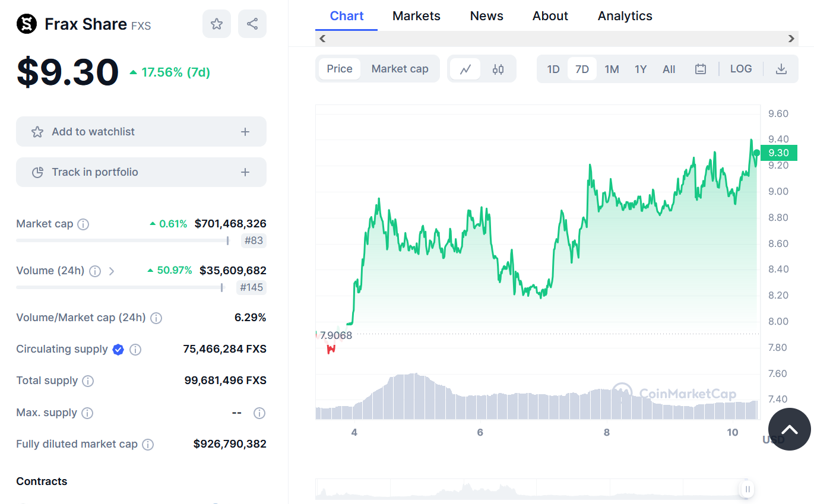Star Frax Share as favorite
Image resolution: width=814 pixels, height=504 pixels.
[x=217, y=24]
